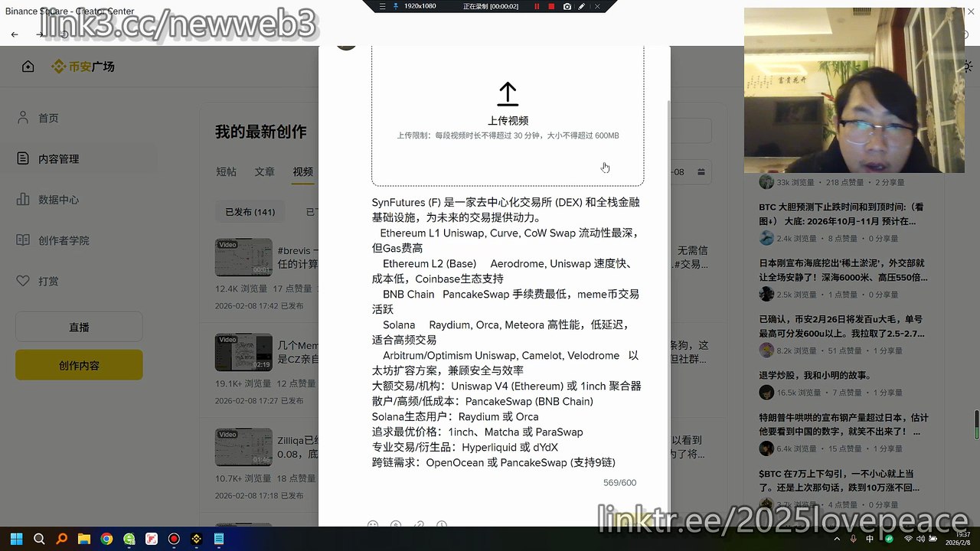Click the emoji icon below the editor

(x=373, y=525)
